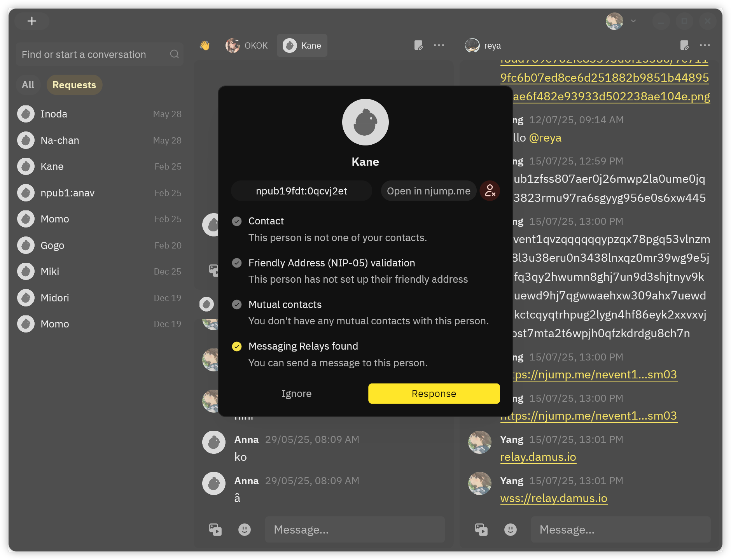Select the OKOK chat tab
Viewport: 731px width, 560px height.
tap(247, 46)
